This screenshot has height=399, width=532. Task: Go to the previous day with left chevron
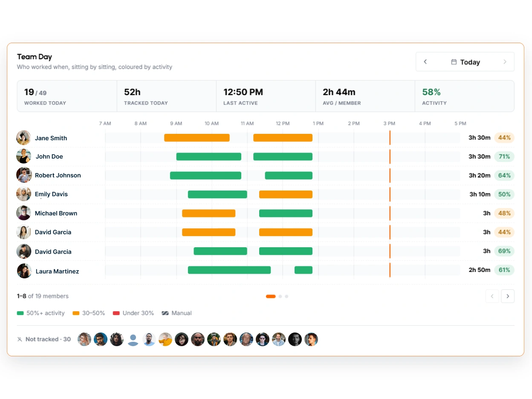[425, 62]
